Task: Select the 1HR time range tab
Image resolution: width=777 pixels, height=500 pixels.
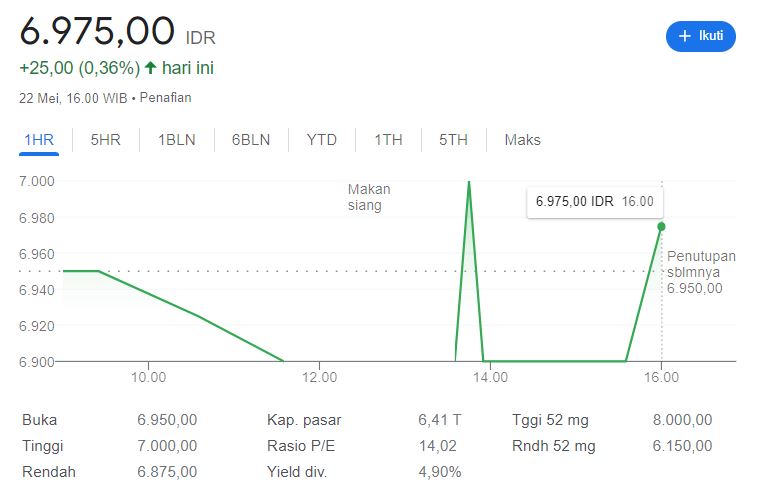Action: tap(39, 140)
